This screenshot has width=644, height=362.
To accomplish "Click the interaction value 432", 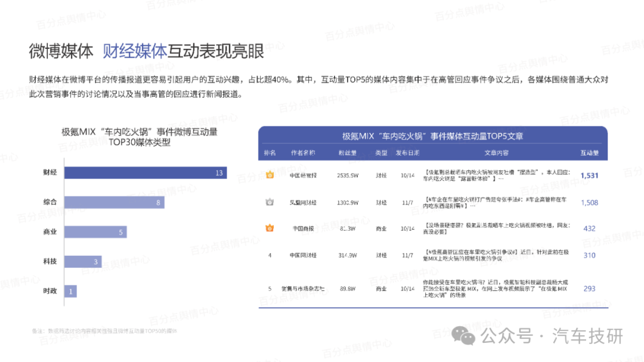I will tap(589, 228).
